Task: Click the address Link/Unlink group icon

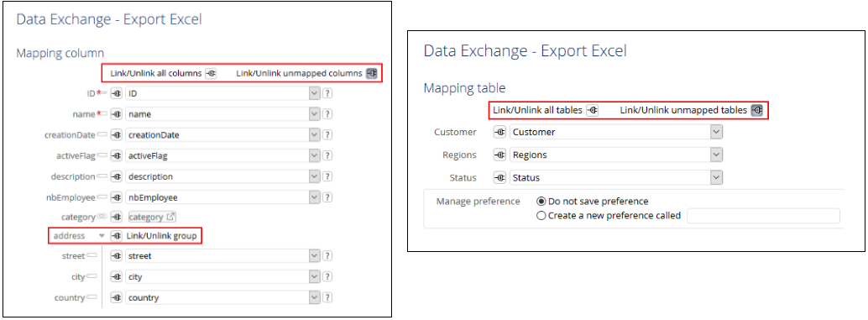Action: click(x=116, y=236)
